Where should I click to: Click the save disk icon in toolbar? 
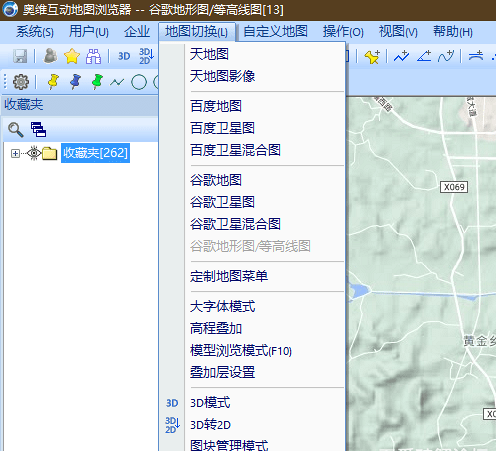(x=20, y=56)
